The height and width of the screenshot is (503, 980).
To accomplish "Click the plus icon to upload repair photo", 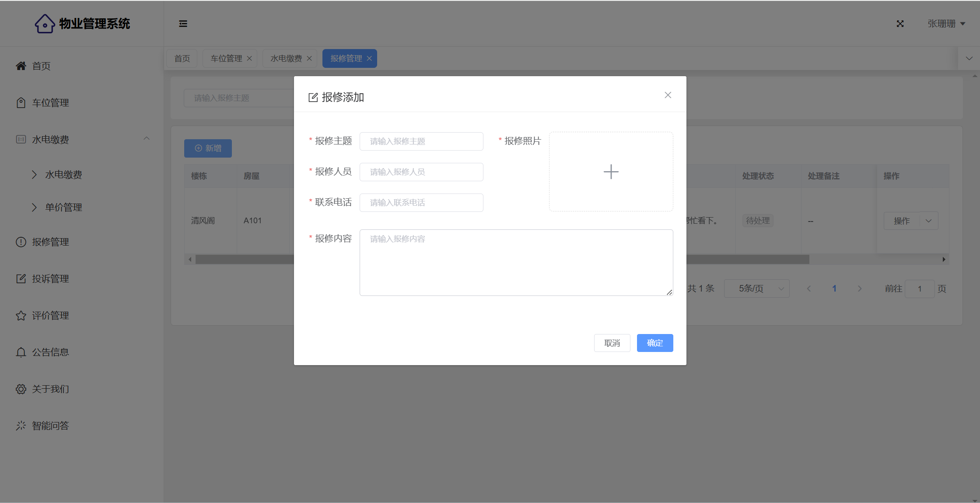I will 611,172.
